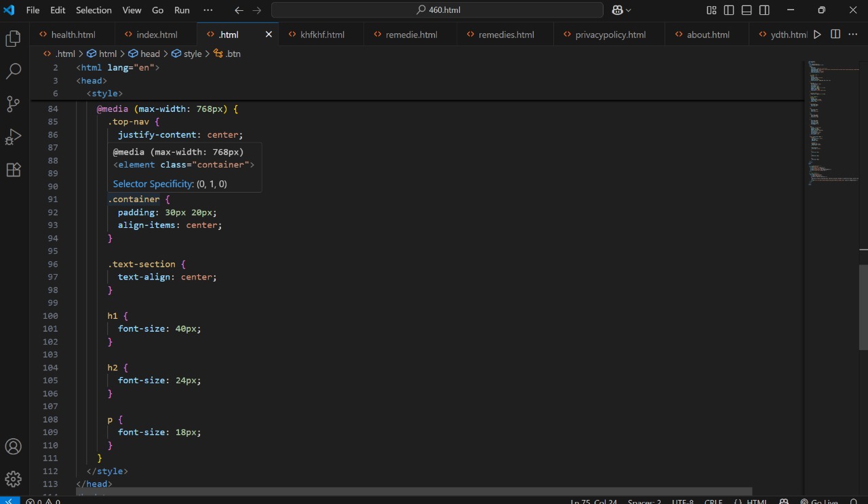
Task: Expand the overflow menu after Run
Action: coord(208,10)
